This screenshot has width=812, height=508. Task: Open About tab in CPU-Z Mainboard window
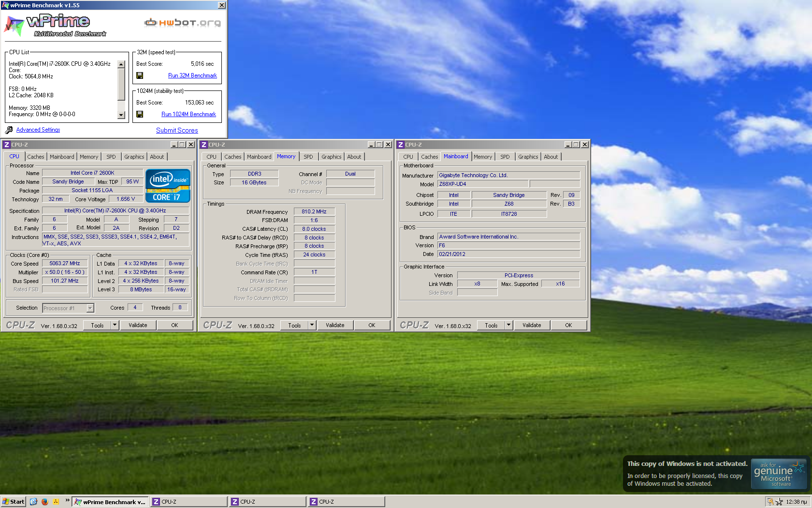[551, 157]
